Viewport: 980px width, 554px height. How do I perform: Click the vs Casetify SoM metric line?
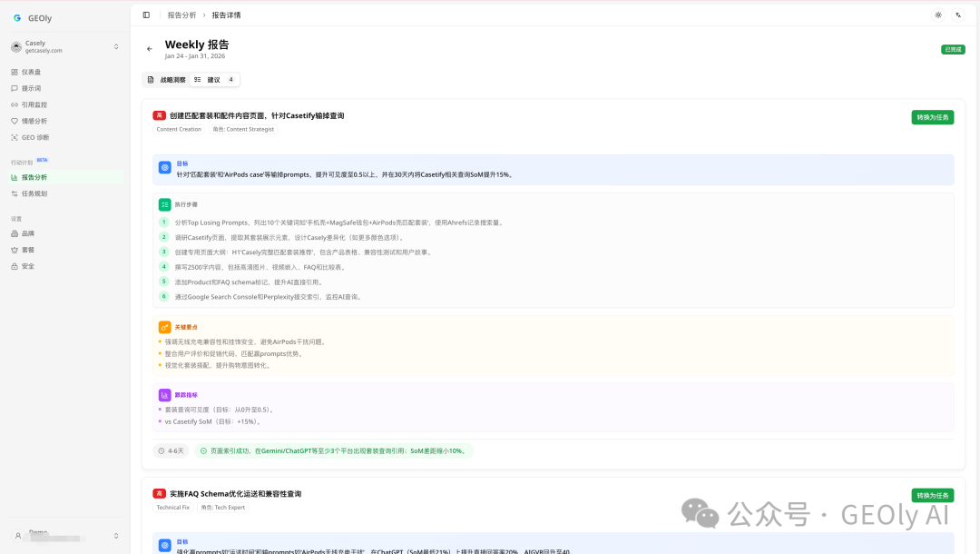(212, 422)
